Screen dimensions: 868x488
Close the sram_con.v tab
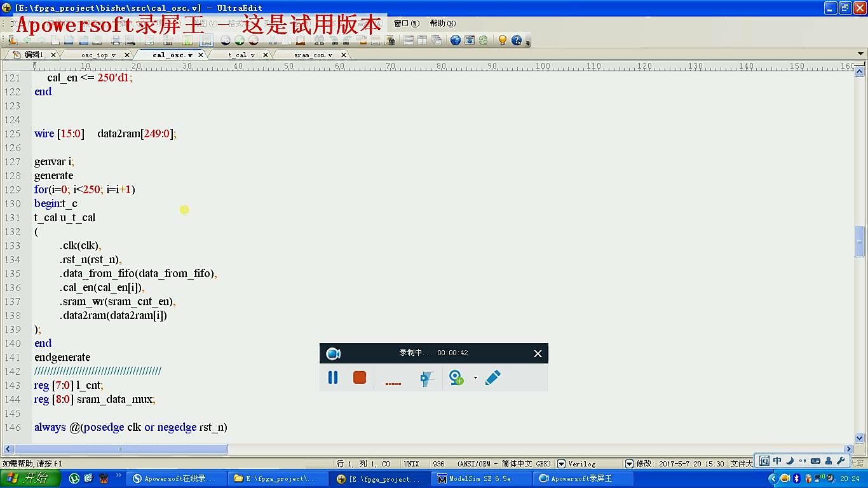click(x=344, y=55)
